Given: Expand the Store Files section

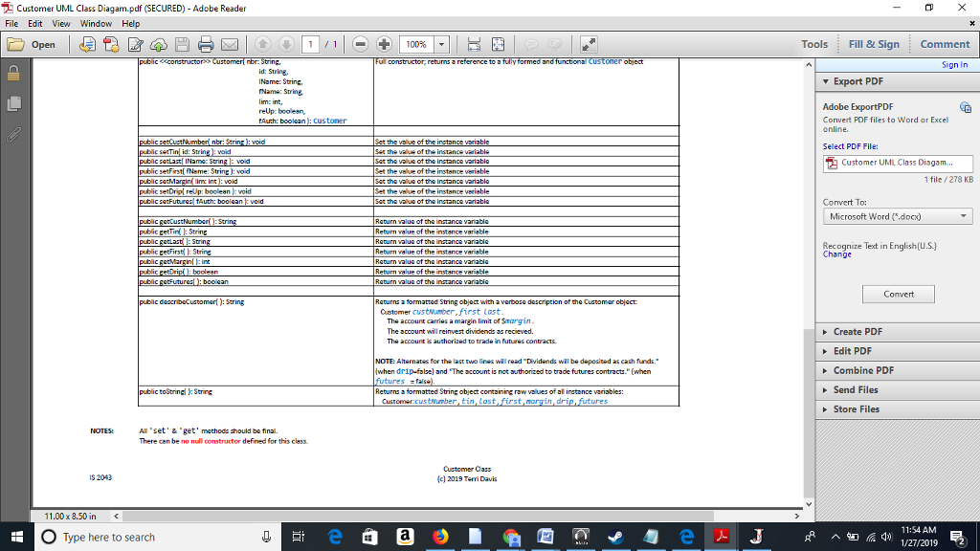Looking at the screenshot, I should (898, 409).
